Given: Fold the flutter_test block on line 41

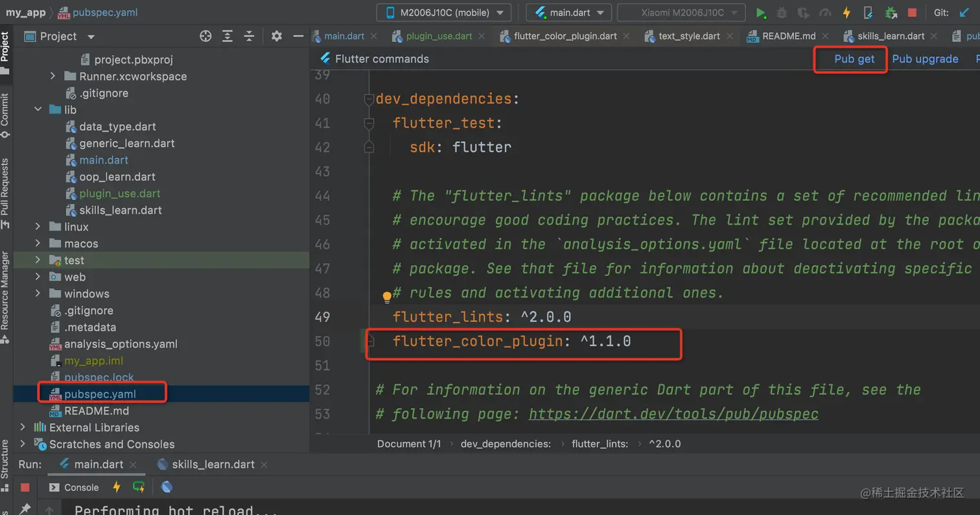Looking at the screenshot, I should point(369,123).
